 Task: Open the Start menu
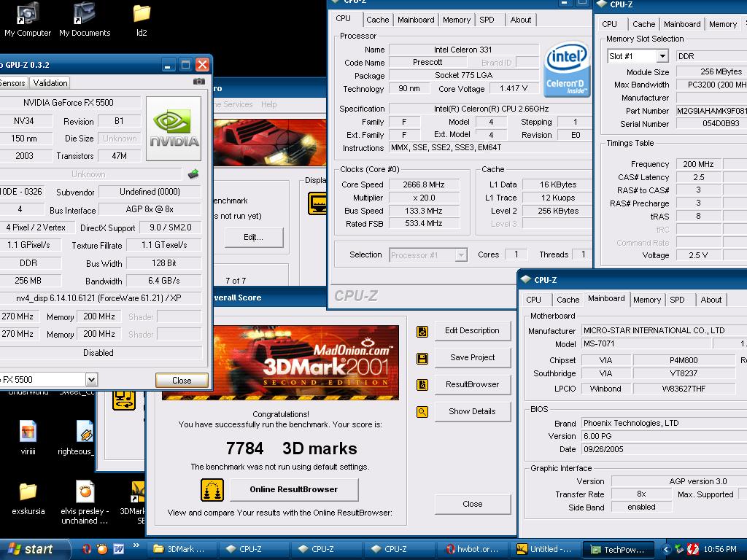point(34,549)
